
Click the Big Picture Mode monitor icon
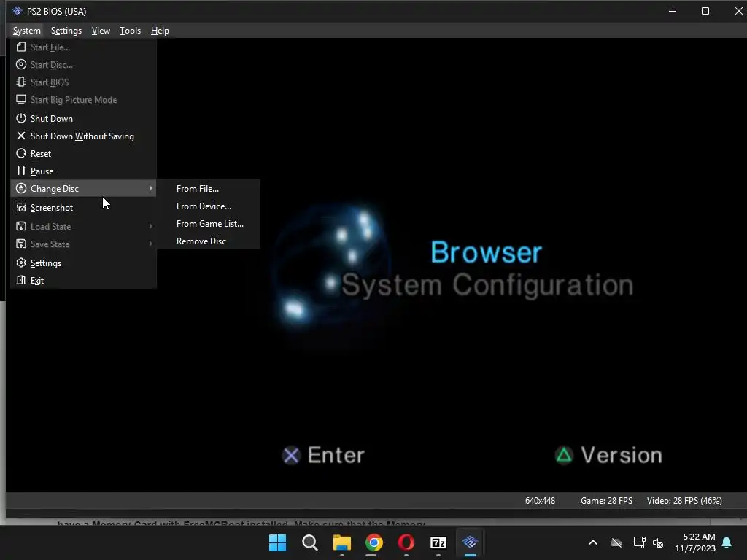tap(21, 99)
